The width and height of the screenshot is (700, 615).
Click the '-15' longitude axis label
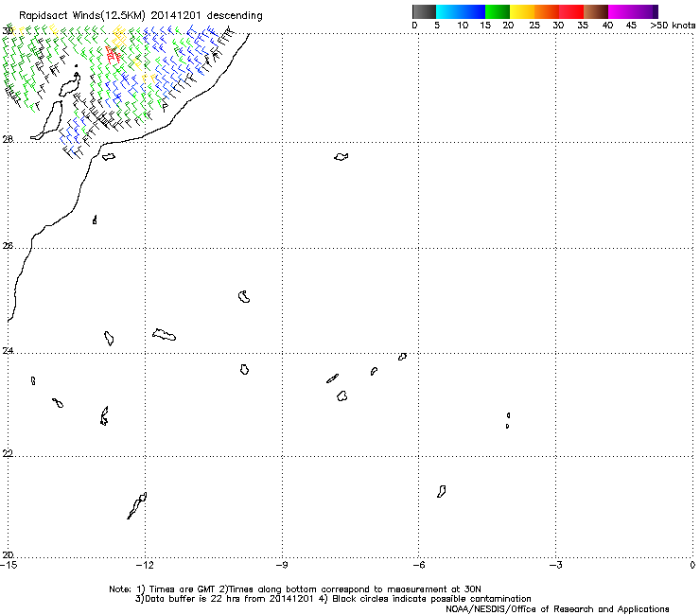tap(9, 565)
